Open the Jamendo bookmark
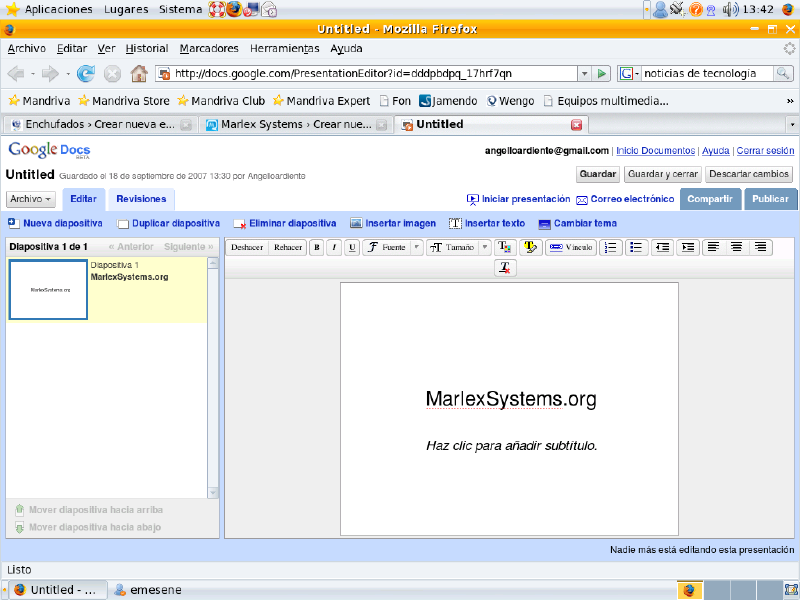 (448, 101)
